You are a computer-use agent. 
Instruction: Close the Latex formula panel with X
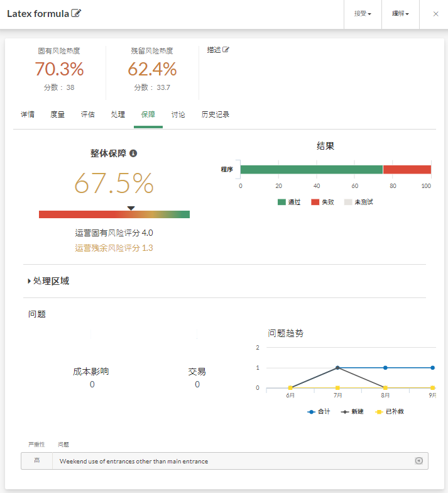coord(435,14)
